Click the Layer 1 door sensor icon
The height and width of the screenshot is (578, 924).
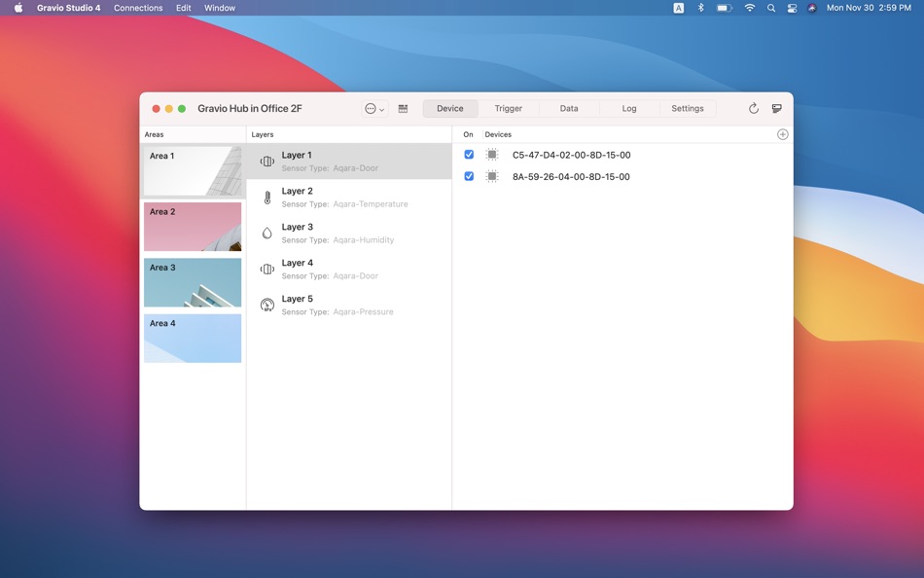[x=267, y=161]
